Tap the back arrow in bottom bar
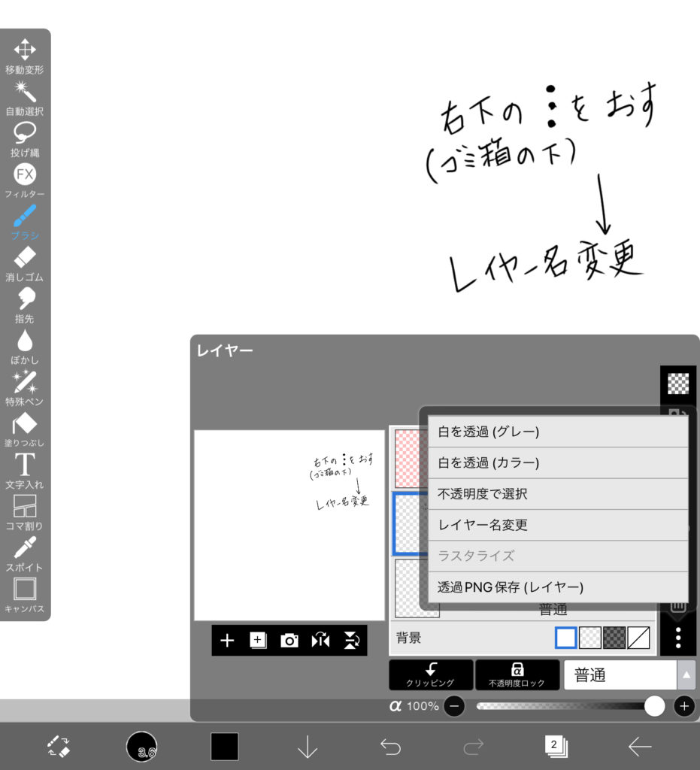 pyautogui.click(x=640, y=747)
